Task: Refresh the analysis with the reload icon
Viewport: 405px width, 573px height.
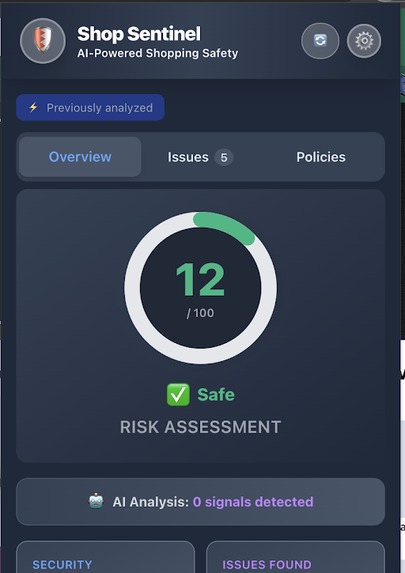Action: click(x=320, y=41)
